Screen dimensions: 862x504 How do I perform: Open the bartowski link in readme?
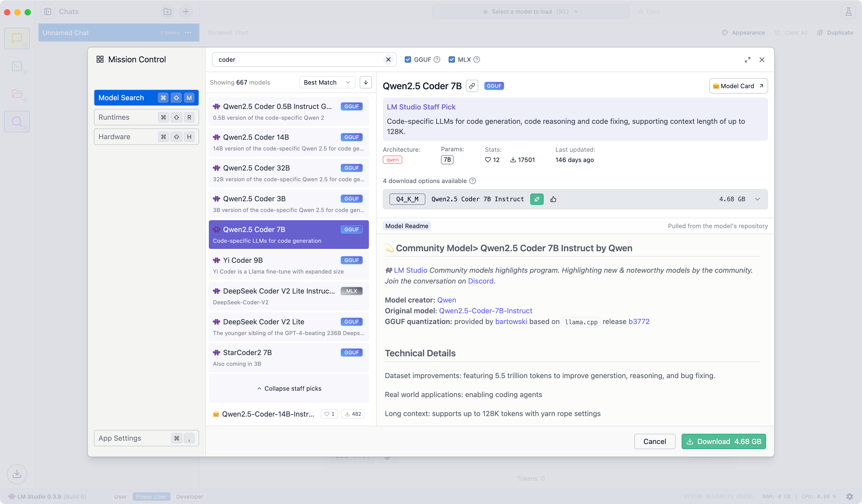tap(511, 321)
